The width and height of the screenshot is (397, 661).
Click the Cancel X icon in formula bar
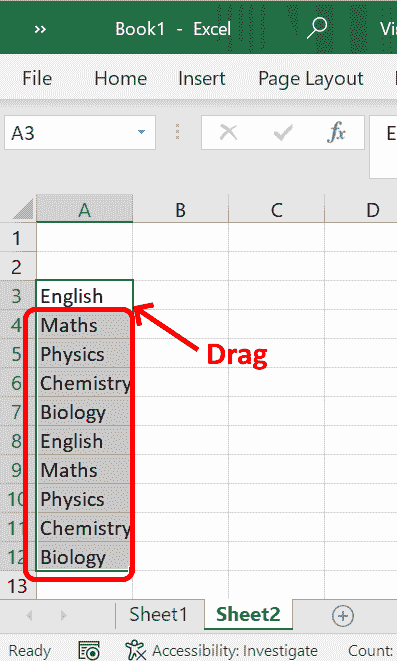(228, 132)
